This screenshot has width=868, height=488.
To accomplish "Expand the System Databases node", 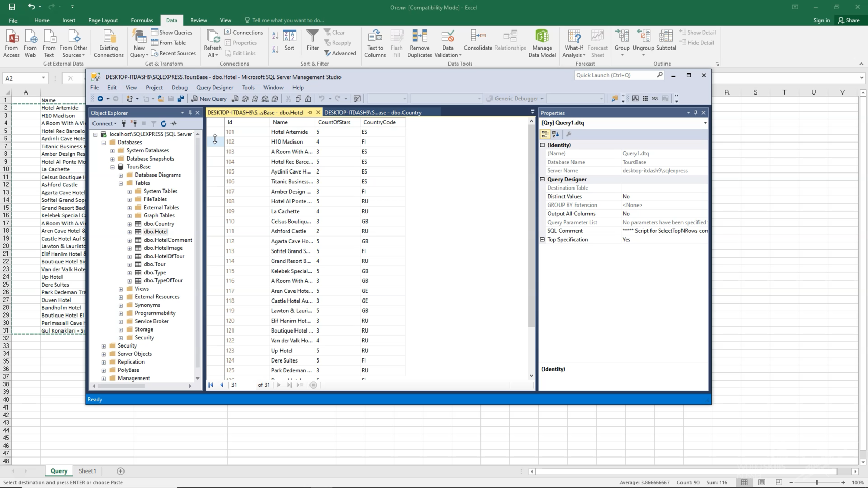I will click(x=112, y=151).
